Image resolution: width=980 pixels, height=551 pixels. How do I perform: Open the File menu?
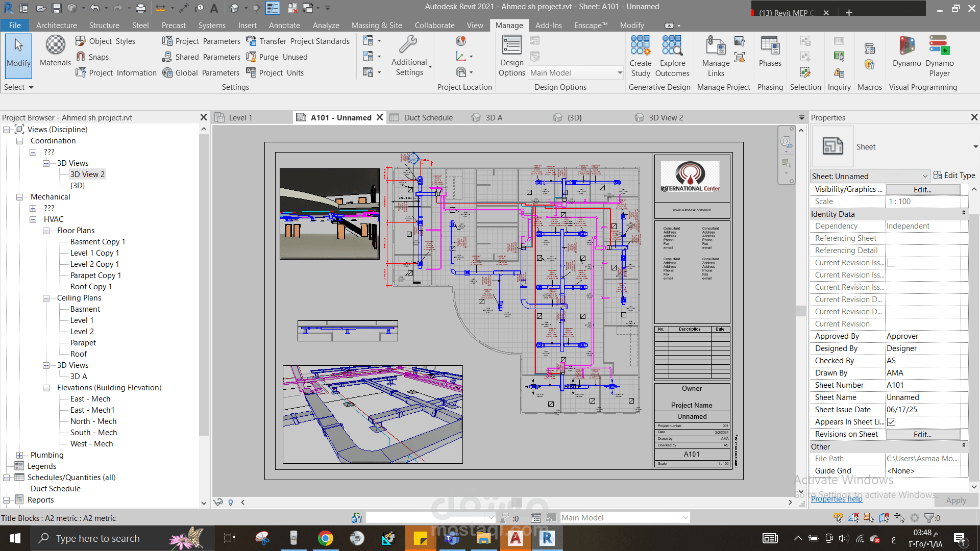point(15,26)
